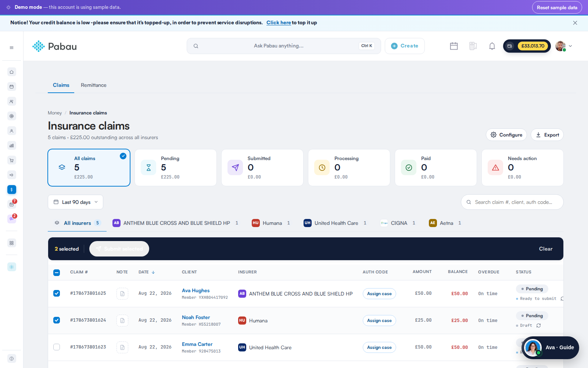
Task: Open the notifications bell
Action: point(492,46)
